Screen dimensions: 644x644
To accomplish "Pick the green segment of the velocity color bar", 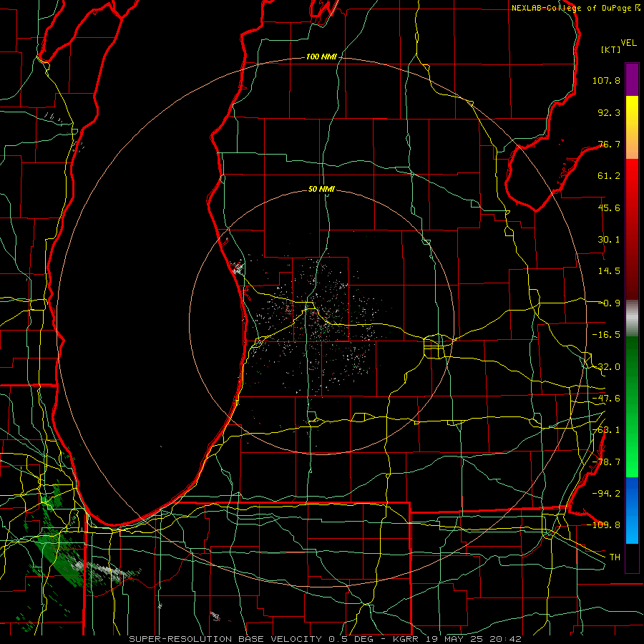I will coord(632,406).
